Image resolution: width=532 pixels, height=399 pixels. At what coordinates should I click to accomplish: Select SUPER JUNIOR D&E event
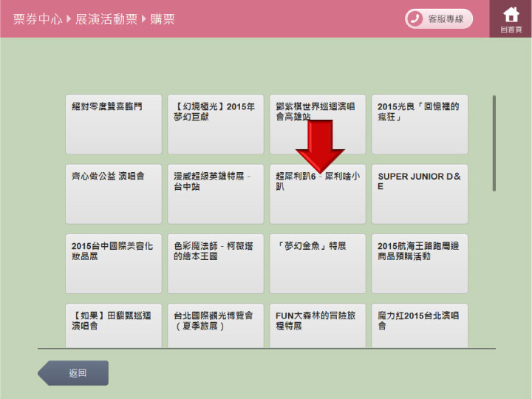(419, 194)
